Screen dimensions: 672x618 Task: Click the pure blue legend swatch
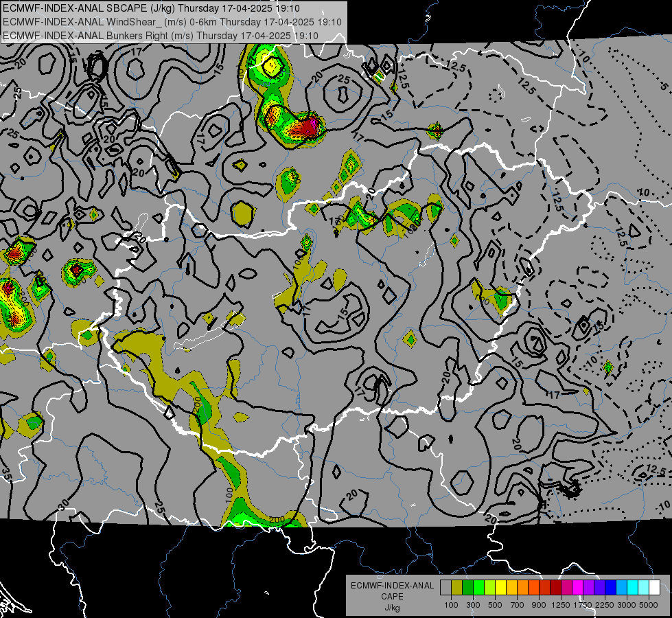point(611,587)
